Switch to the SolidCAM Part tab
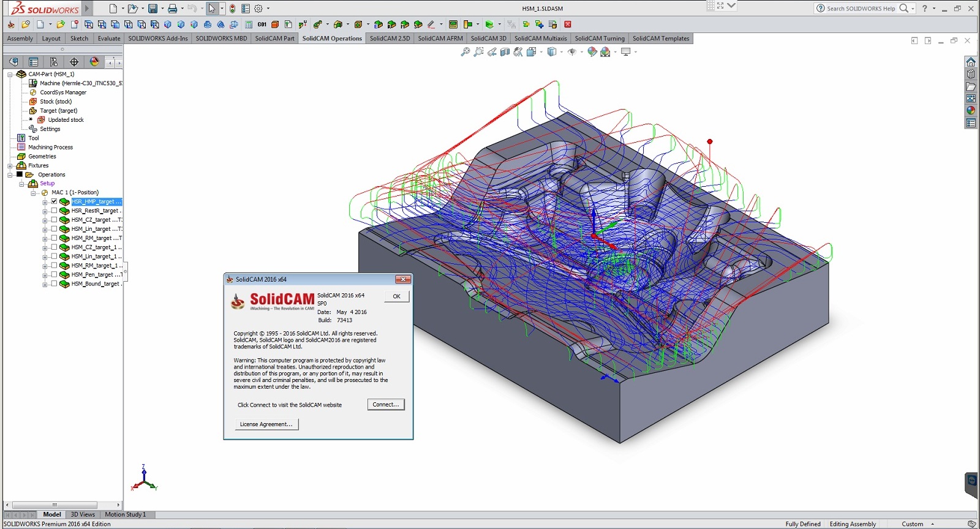This screenshot has height=529, width=980. [274, 39]
